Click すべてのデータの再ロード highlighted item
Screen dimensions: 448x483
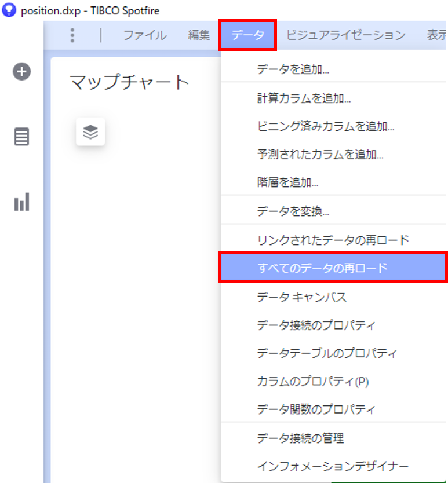coord(333,268)
